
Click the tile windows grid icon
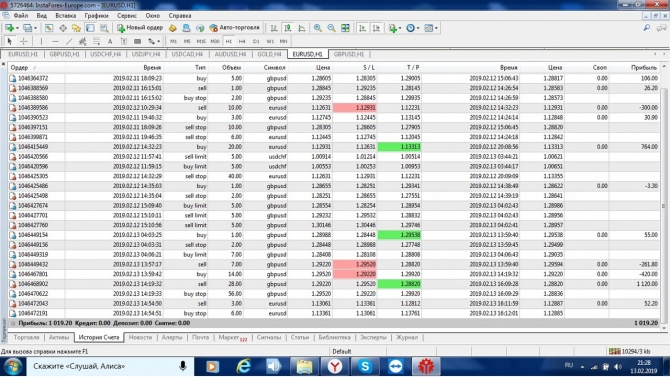pyautogui.click(x=345, y=28)
